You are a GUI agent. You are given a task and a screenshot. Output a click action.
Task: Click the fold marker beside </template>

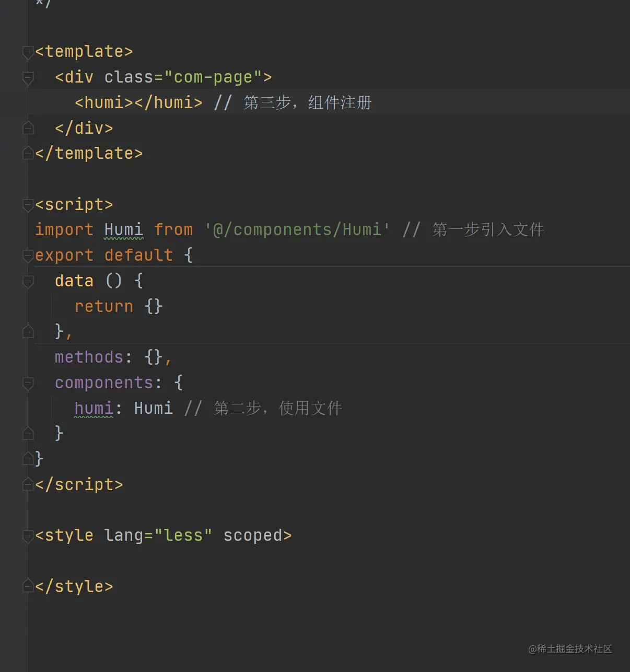pos(28,154)
